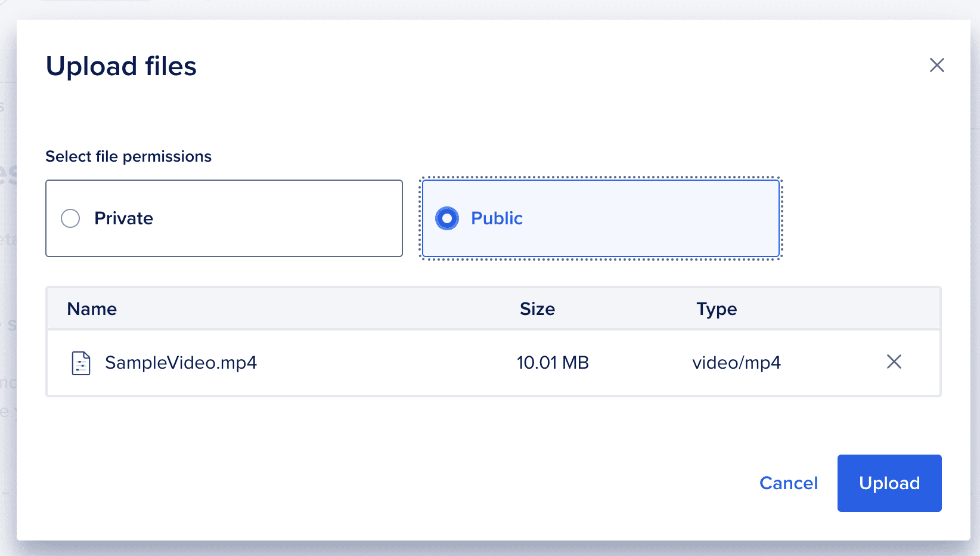
Task: Close the Upload files dialog
Action: point(936,65)
